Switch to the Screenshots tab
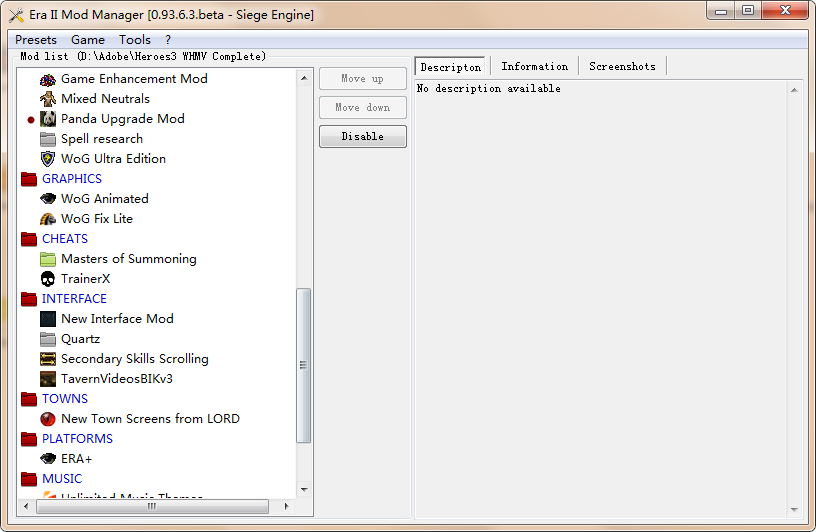The height and width of the screenshot is (532, 816). (622, 66)
